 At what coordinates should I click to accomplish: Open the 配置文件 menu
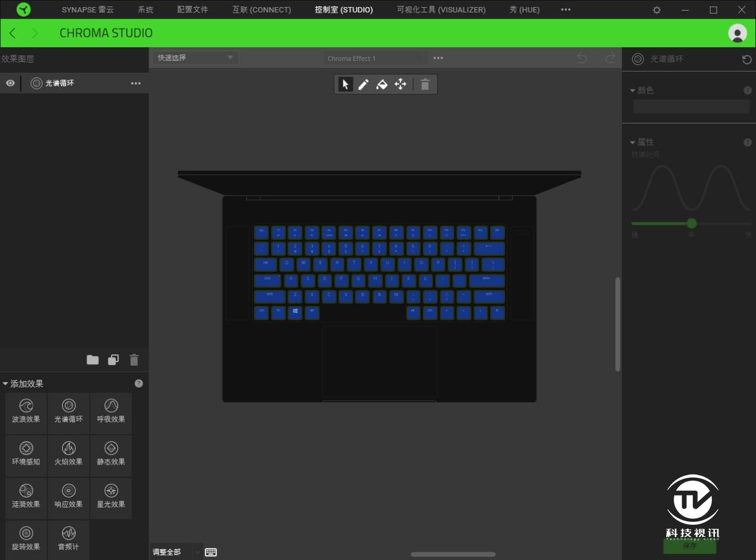[x=192, y=10]
